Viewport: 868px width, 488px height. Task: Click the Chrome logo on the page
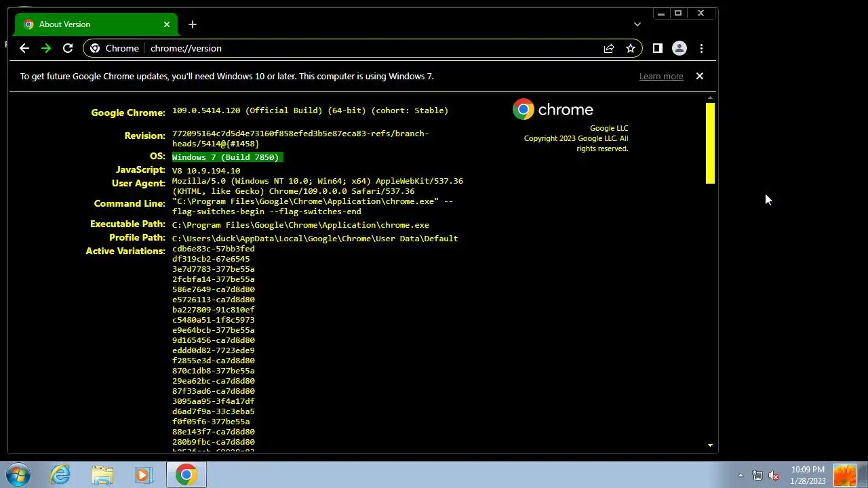[553, 109]
